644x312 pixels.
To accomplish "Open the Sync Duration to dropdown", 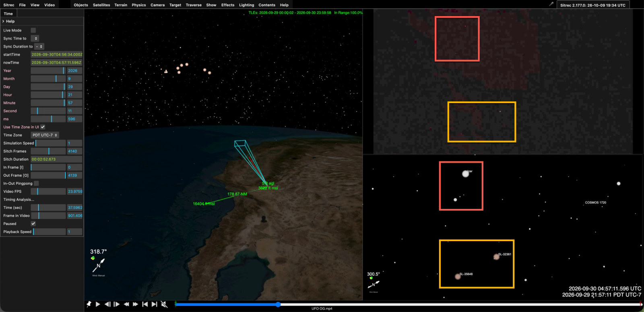I will [x=39, y=46].
